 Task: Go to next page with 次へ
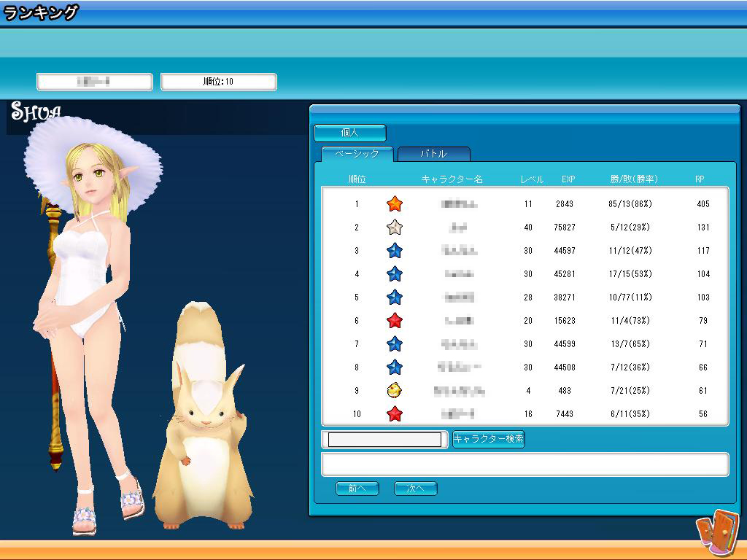pos(415,488)
